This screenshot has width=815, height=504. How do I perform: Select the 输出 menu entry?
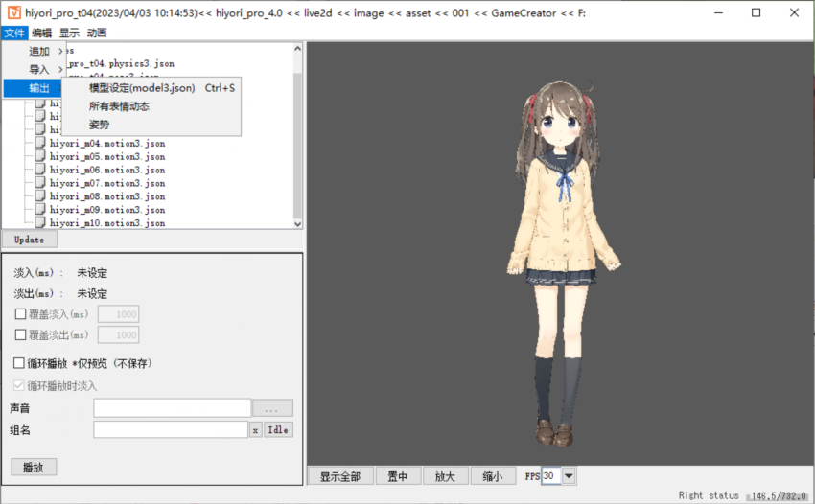click(34, 88)
